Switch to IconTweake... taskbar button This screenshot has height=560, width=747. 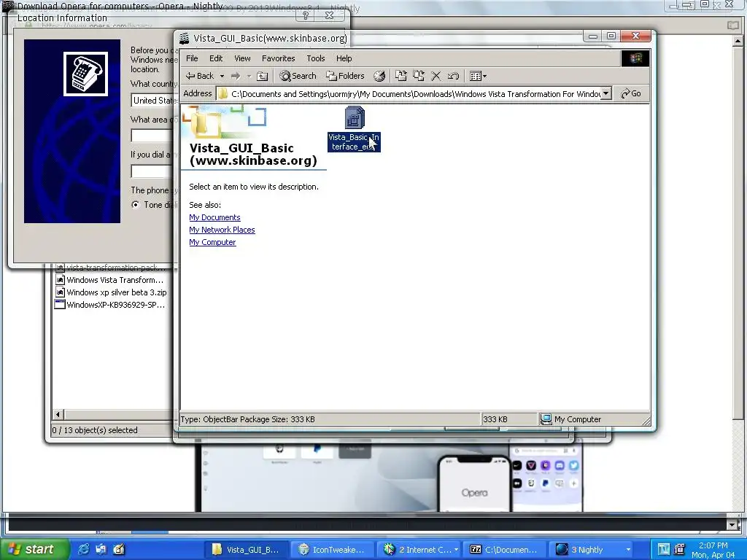coord(332,550)
